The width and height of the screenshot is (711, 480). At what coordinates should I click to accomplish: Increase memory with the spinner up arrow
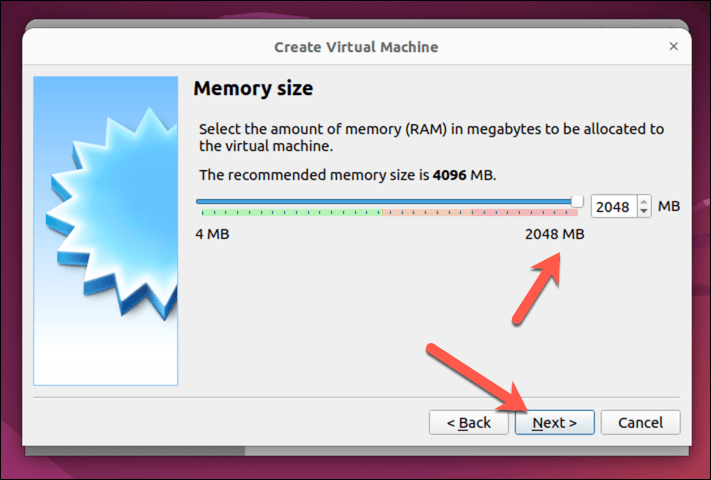click(x=643, y=201)
